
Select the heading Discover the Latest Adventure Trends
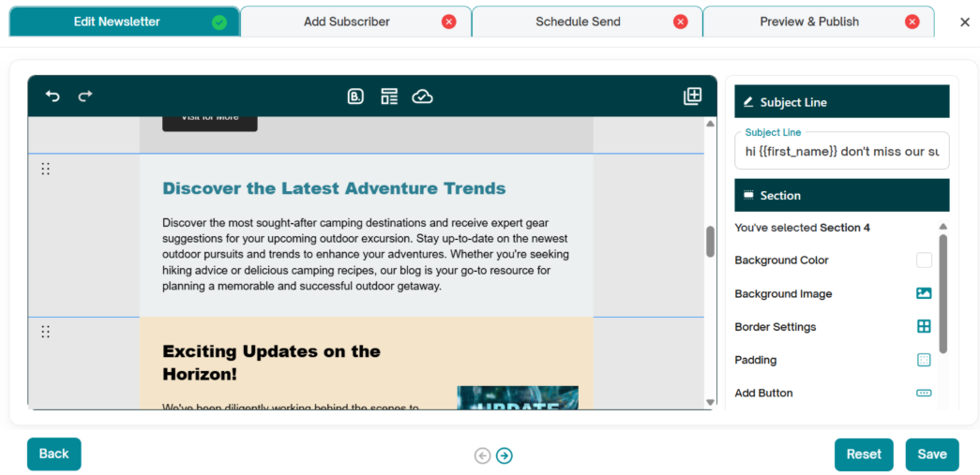[335, 188]
